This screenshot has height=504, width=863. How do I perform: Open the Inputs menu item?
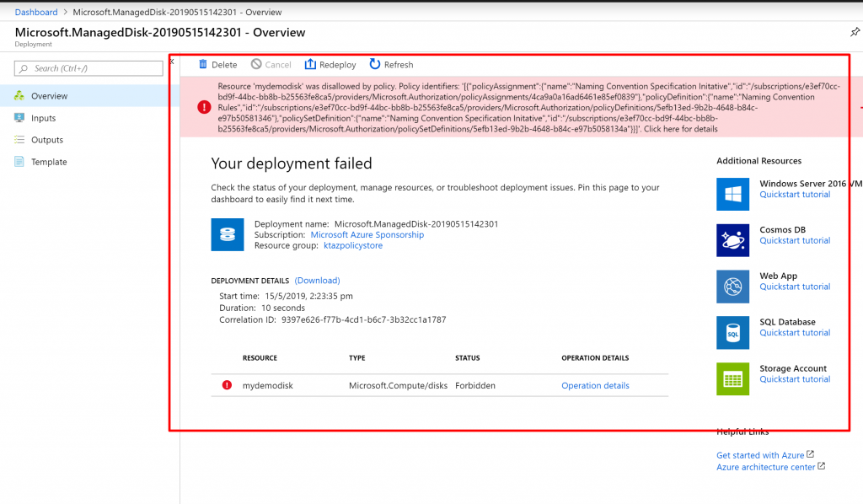point(43,118)
